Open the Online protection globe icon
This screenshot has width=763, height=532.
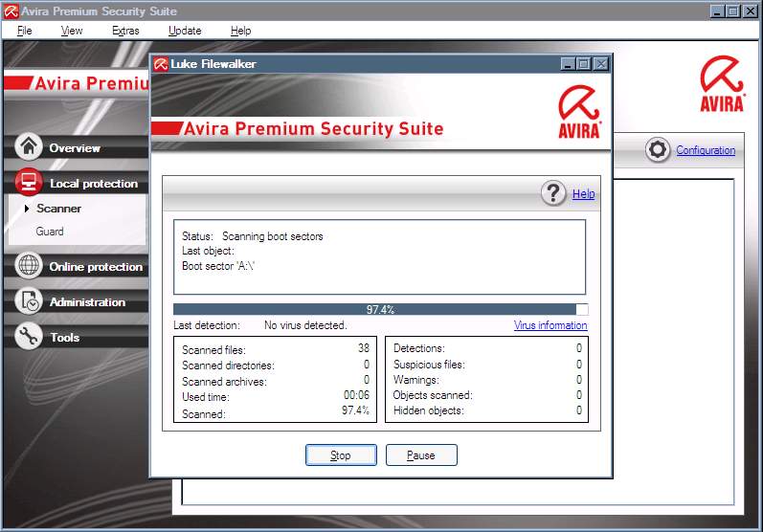pyautogui.click(x=29, y=265)
